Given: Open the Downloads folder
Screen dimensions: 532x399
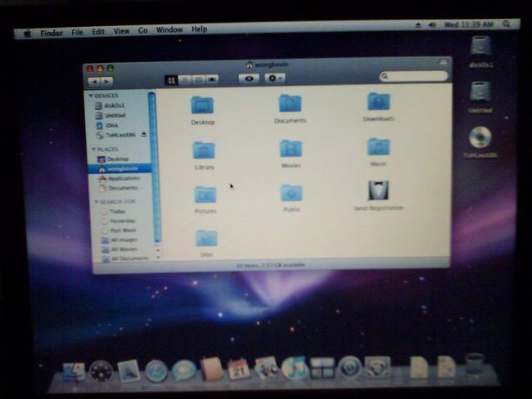Looking at the screenshot, I should pyautogui.click(x=379, y=101).
